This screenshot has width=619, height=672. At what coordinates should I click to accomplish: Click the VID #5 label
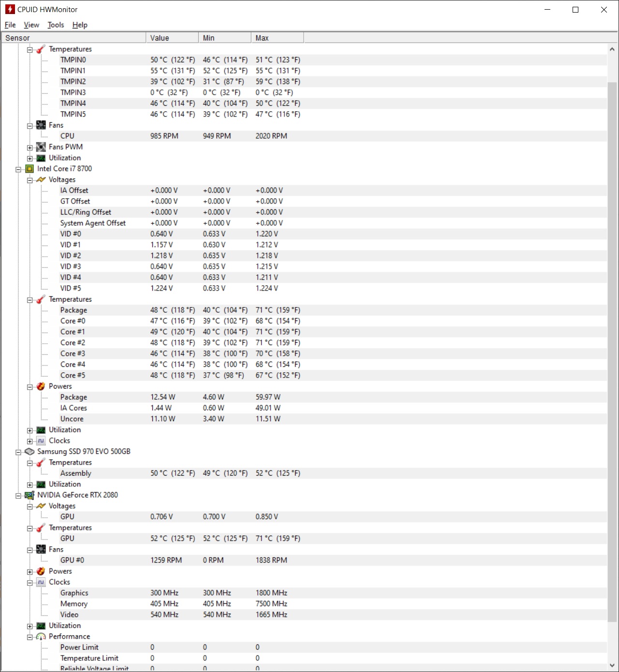coord(71,288)
